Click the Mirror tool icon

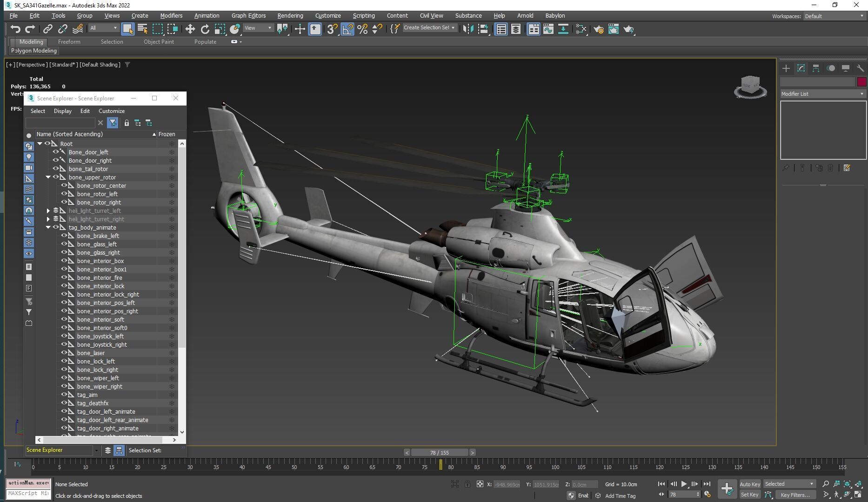(x=468, y=29)
